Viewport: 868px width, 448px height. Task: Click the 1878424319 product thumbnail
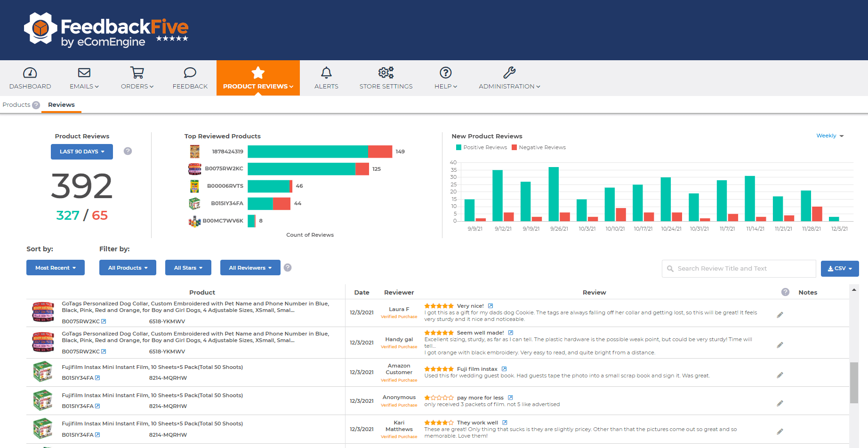coord(194,152)
